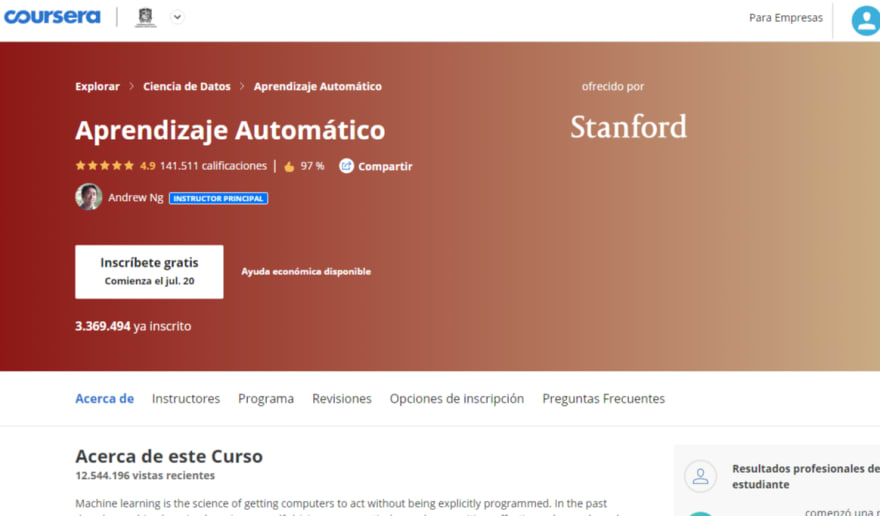Click the Instructor Principal badge
The width and height of the screenshot is (880, 516).
(218, 198)
